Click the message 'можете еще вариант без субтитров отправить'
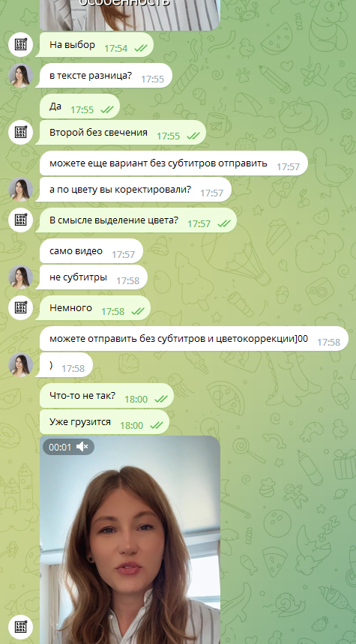356x644 pixels. tap(174, 163)
